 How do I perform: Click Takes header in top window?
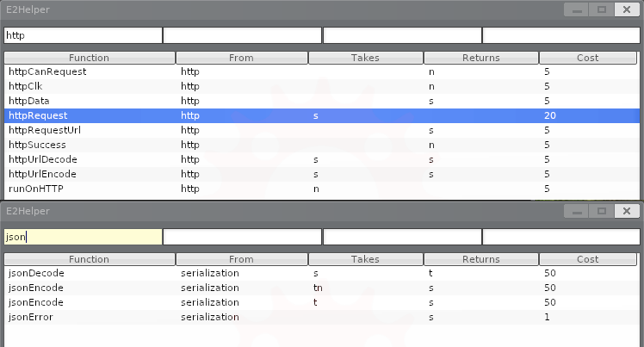click(366, 58)
